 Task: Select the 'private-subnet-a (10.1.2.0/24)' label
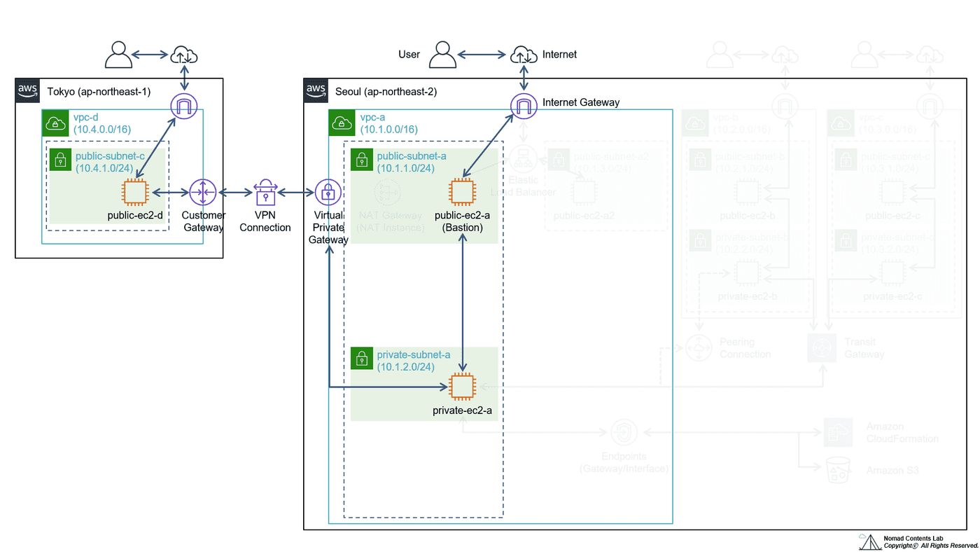pyautogui.click(x=413, y=361)
